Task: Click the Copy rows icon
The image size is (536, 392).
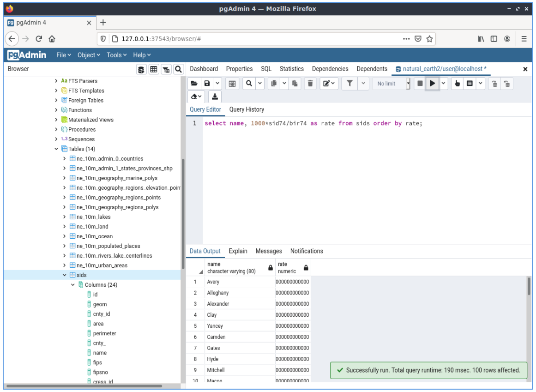Action: click(274, 84)
